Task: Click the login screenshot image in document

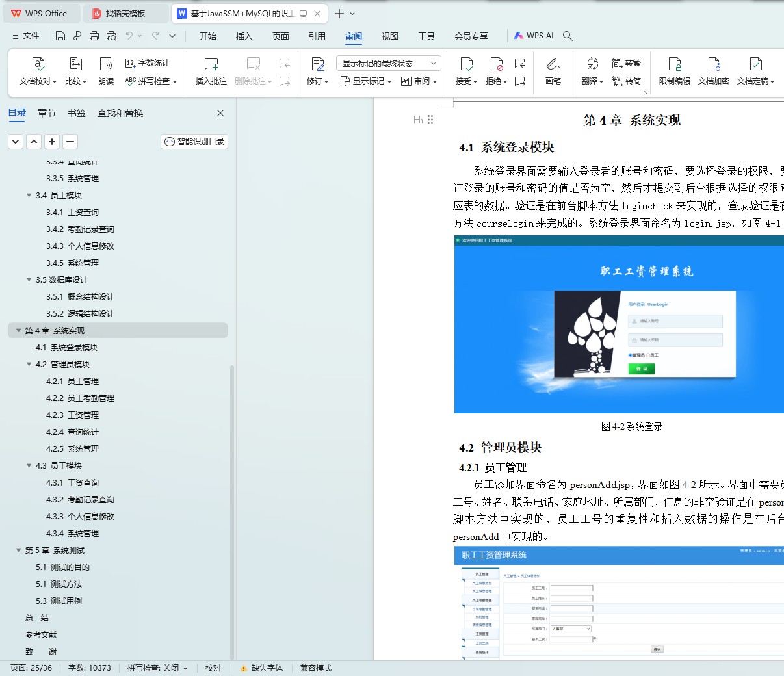Action: [619, 324]
